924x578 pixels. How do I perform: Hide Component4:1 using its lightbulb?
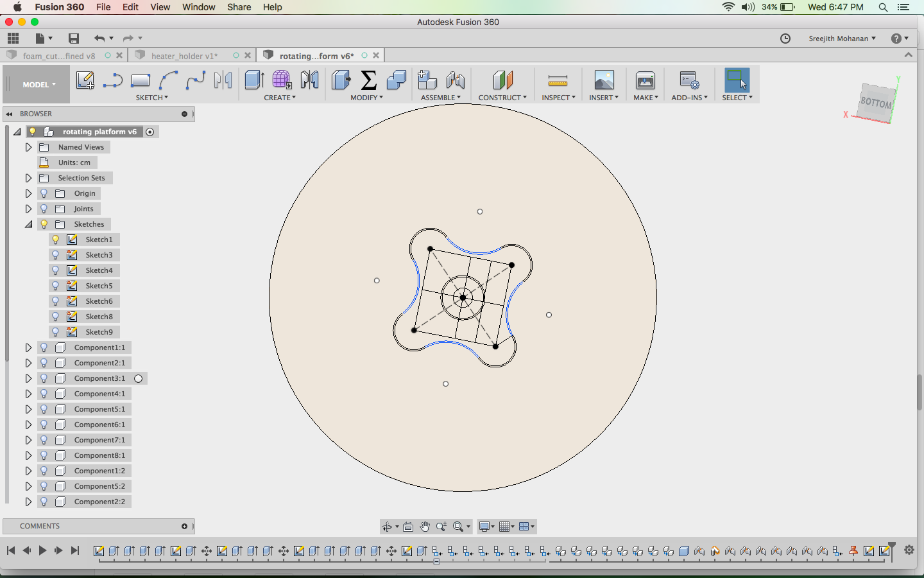coord(44,394)
